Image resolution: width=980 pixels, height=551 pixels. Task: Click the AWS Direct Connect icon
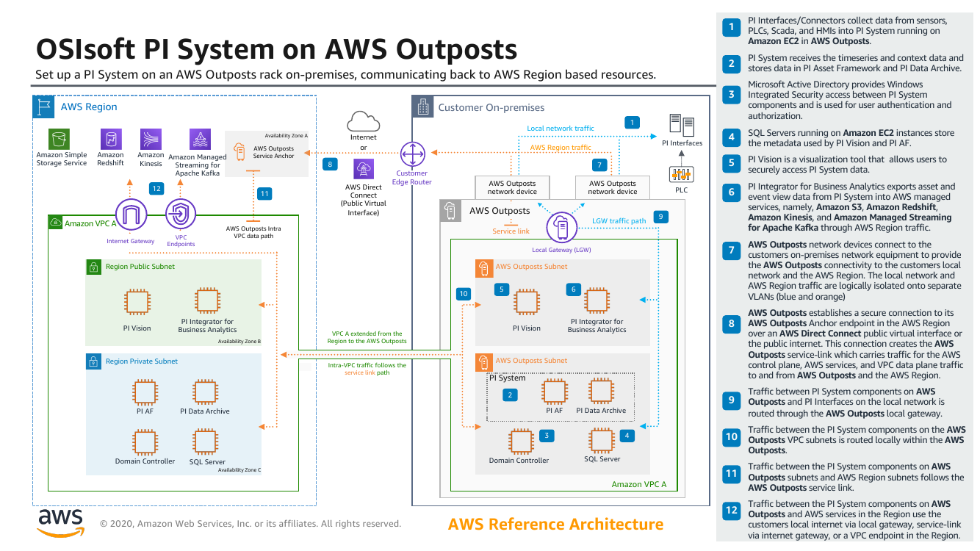[364, 170]
